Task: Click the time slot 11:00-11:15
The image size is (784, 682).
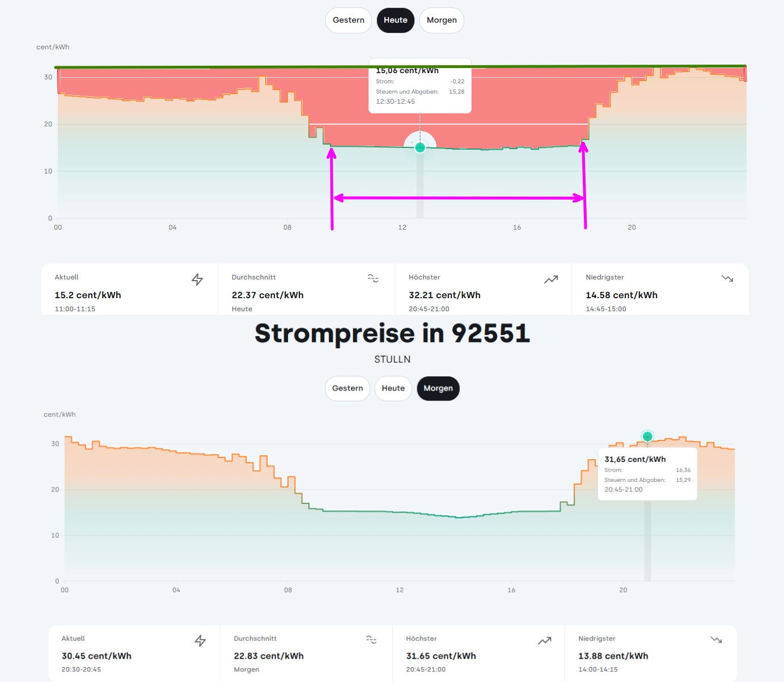Action: pos(75,309)
